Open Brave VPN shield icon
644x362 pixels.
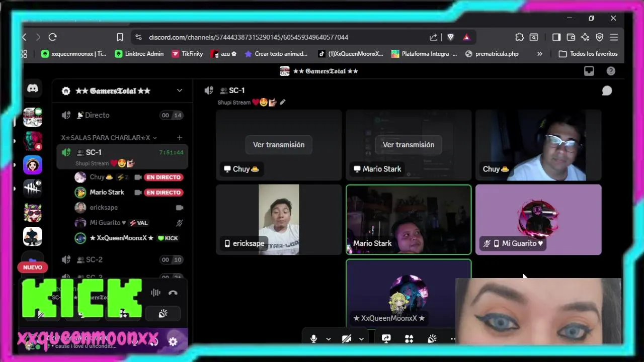tap(599, 37)
